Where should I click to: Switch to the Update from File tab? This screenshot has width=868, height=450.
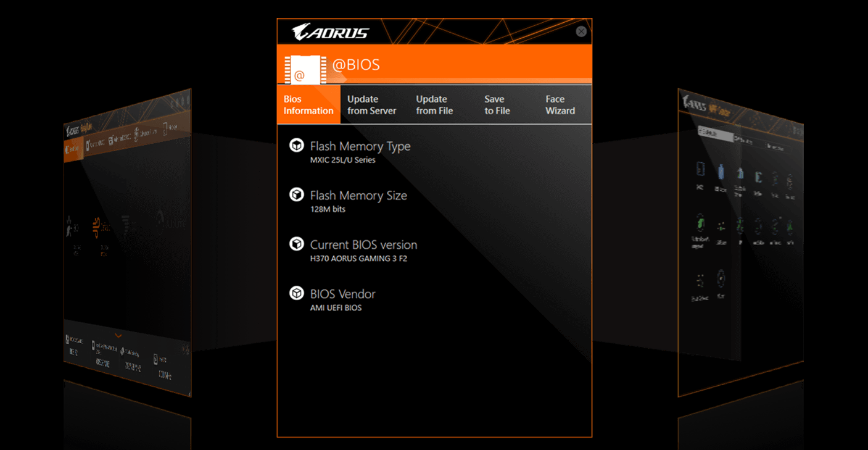tap(434, 105)
